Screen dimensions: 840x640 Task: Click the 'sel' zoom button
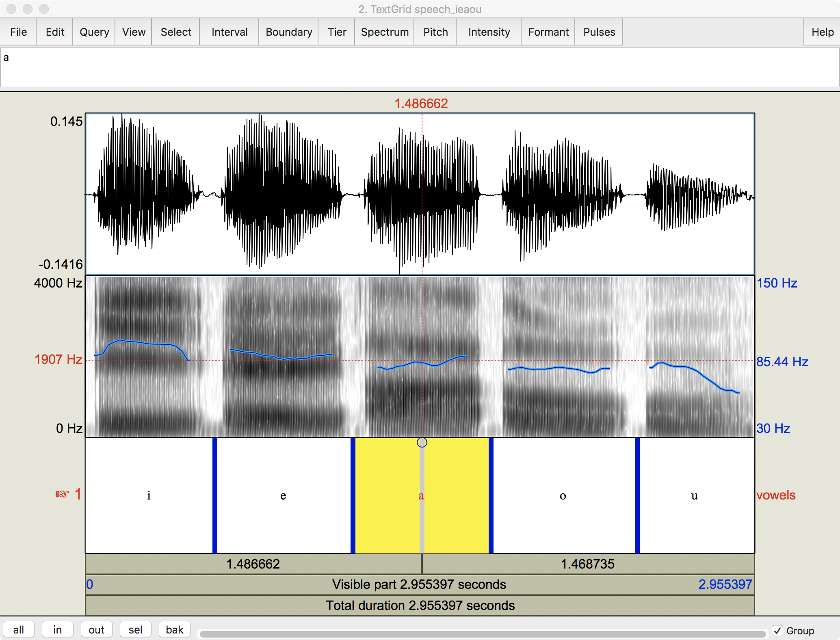(x=136, y=629)
